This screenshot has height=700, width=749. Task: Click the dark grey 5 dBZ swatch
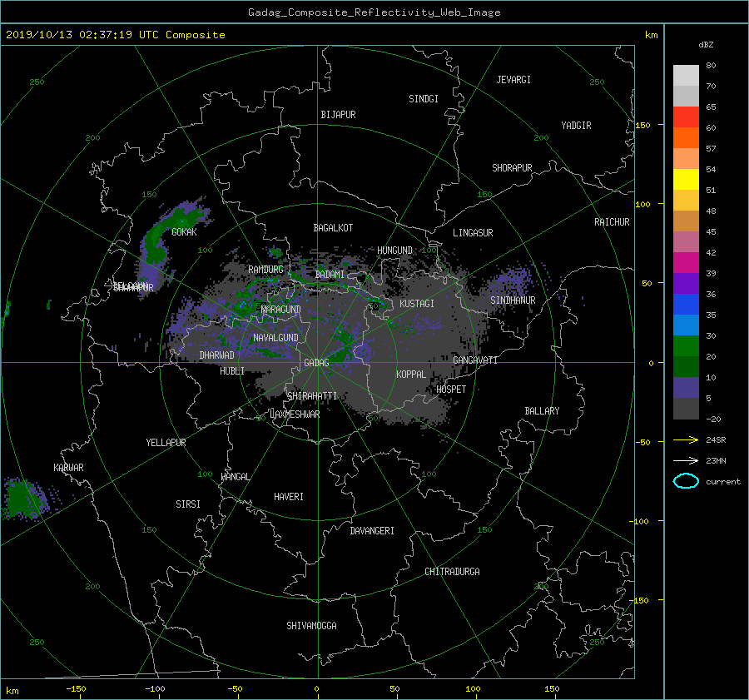(x=686, y=409)
